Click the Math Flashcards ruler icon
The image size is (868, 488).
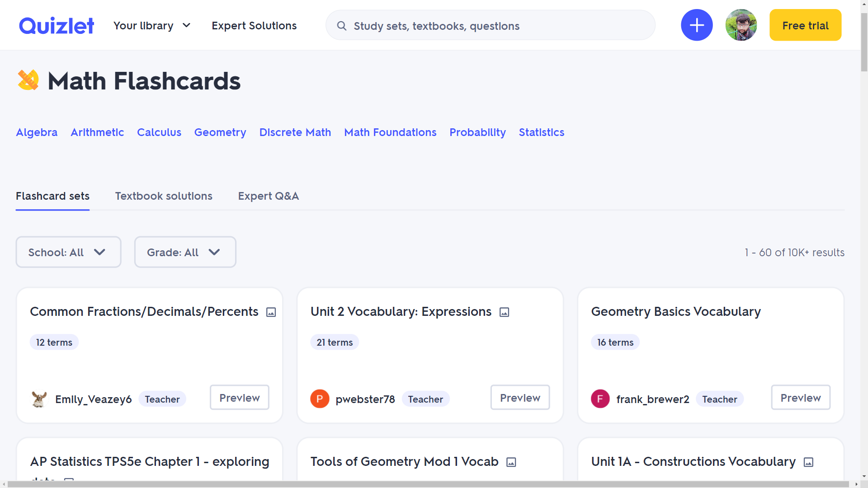coord(28,80)
